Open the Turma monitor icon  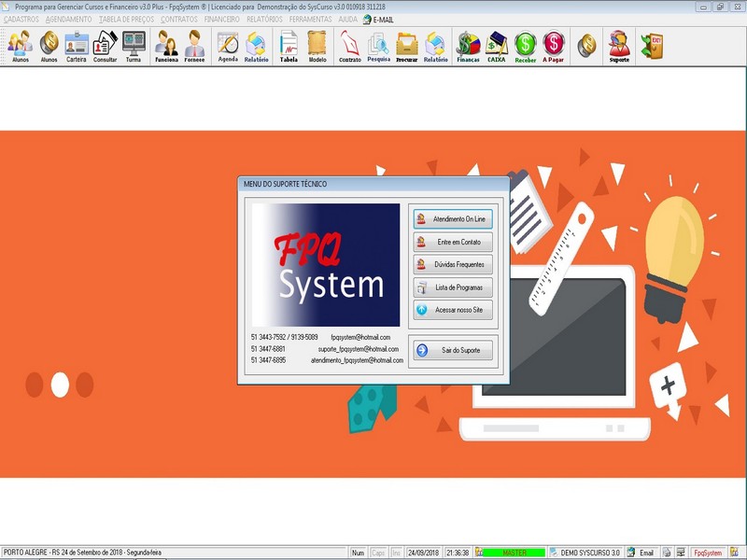point(134,46)
